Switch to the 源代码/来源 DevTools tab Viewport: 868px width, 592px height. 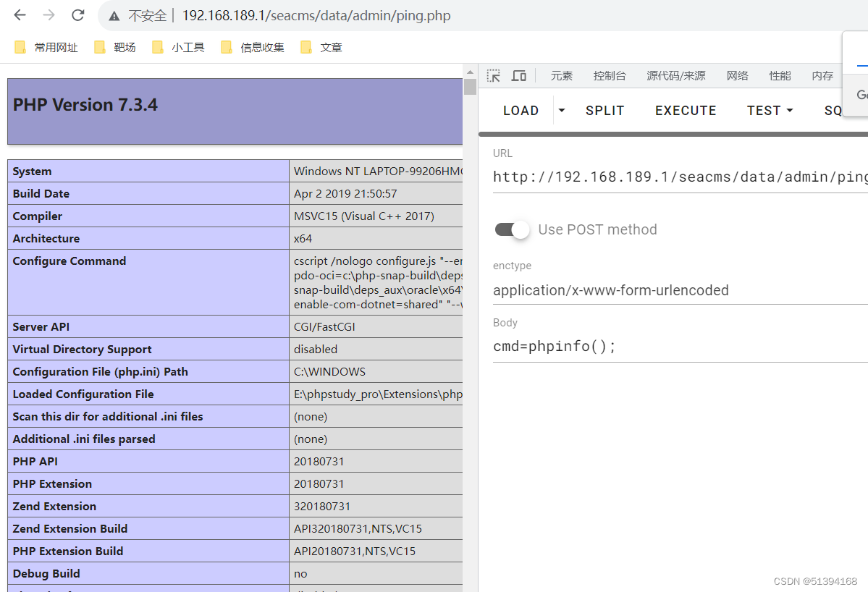pos(676,76)
